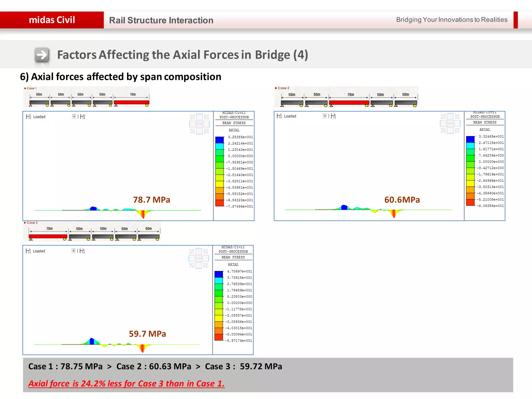Click the yellow swatch in Case 1 legend
Viewport: 532px width, 399px height.
(x=220, y=184)
